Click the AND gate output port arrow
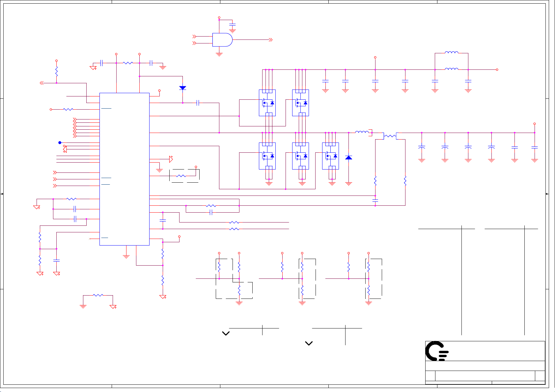The width and height of the screenshot is (555, 392). pos(271,40)
